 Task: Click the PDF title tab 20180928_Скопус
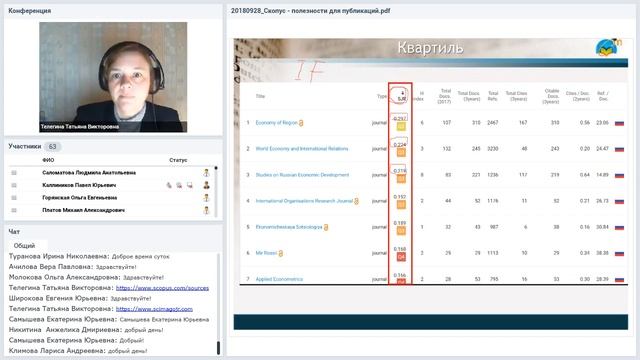click(x=311, y=11)
